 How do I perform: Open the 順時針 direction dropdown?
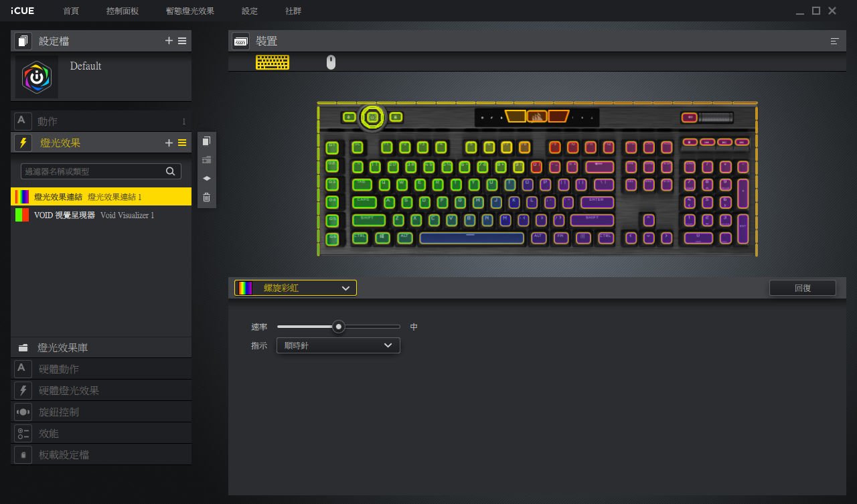coord(338,345)
